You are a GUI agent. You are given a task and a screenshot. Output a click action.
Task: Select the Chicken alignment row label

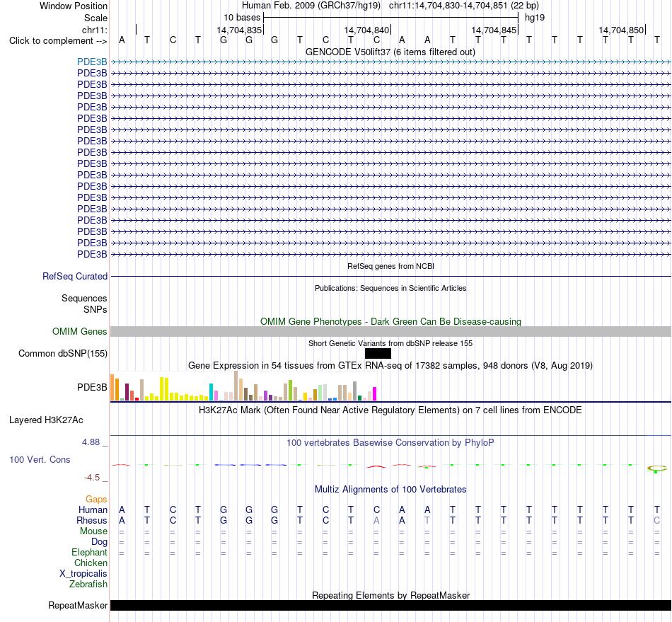[91, 563]
